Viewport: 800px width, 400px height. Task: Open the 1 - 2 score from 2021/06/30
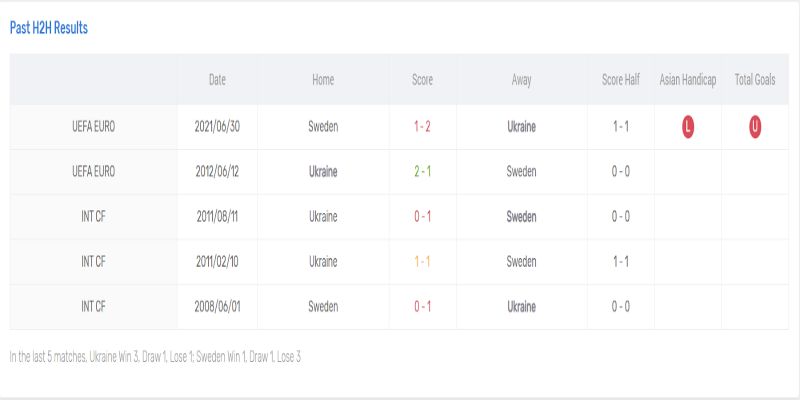click(422, 127)
